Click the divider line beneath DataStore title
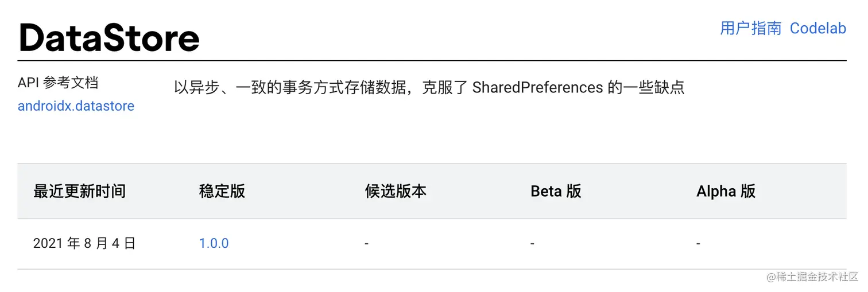 click(432, 60)
